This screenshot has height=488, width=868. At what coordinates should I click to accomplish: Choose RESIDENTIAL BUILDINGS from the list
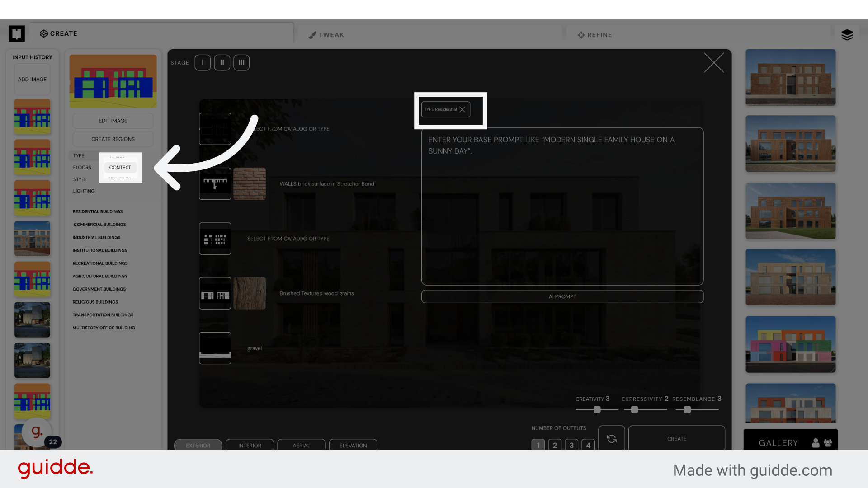[98, 211]
